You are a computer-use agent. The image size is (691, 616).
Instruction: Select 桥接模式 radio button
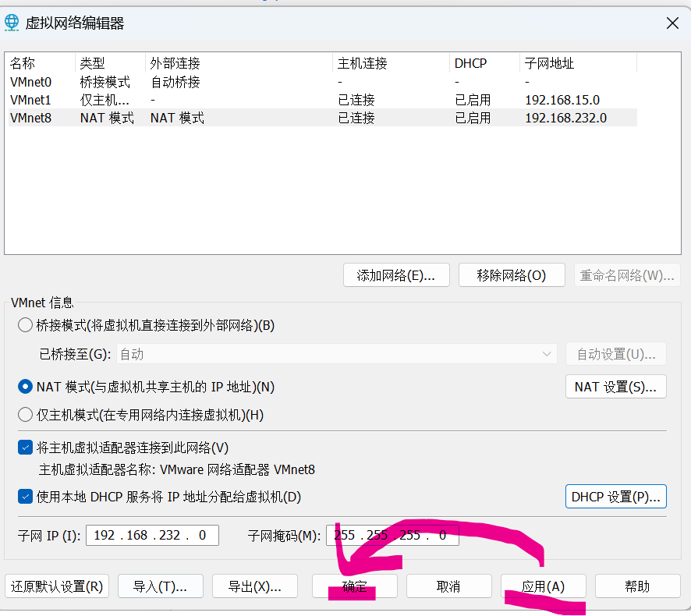25,325
